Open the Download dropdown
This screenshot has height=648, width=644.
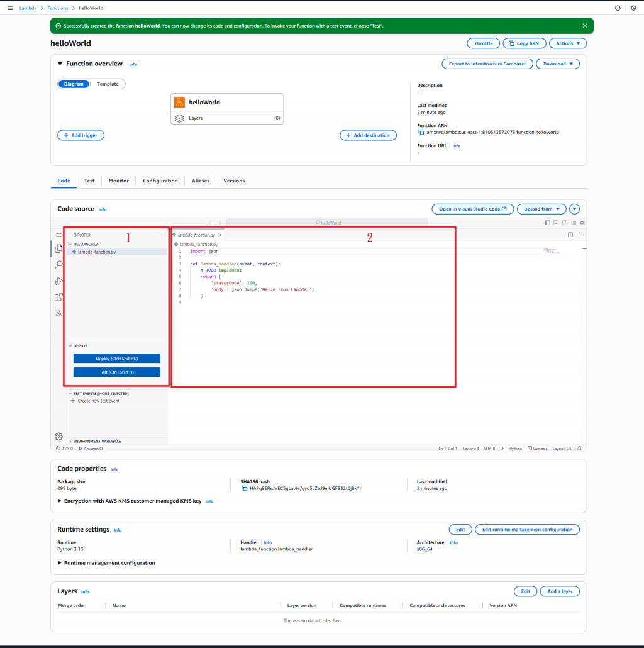[x=558, y=64]
